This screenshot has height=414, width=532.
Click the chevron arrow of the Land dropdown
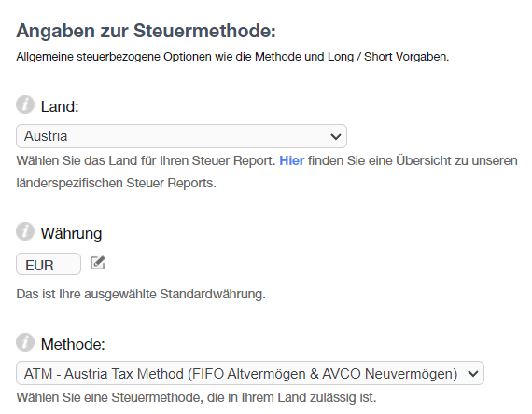coord(336,137)
